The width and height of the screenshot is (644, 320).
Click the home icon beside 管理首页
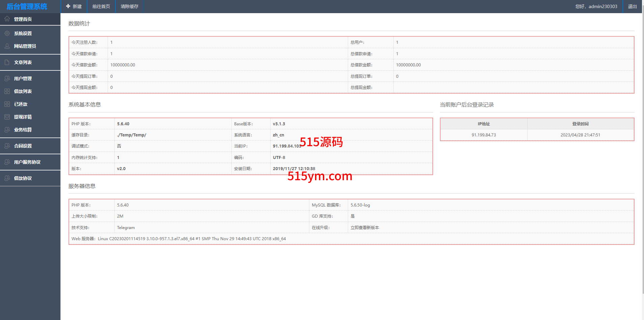click(x=7, y=19)
